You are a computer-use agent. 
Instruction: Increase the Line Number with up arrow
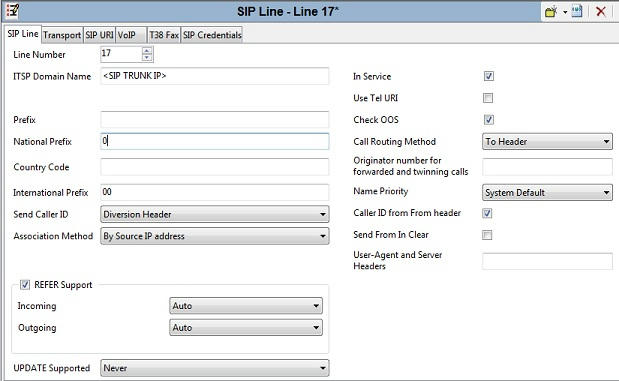[x=147, y=50]
